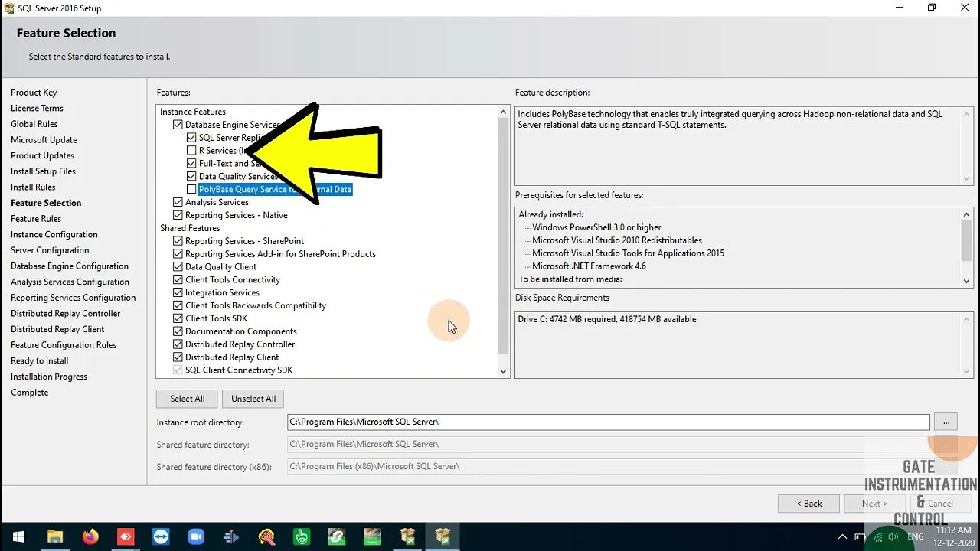Viewport: 980px width, 551px height.
Task: Click the green hand taskbar icon
Action: point(302,536)
